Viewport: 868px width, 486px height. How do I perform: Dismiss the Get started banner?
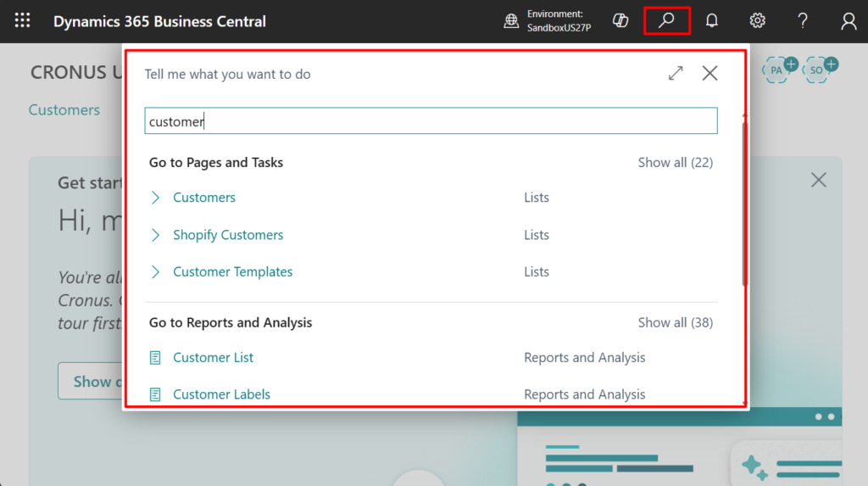click(818, 180)
